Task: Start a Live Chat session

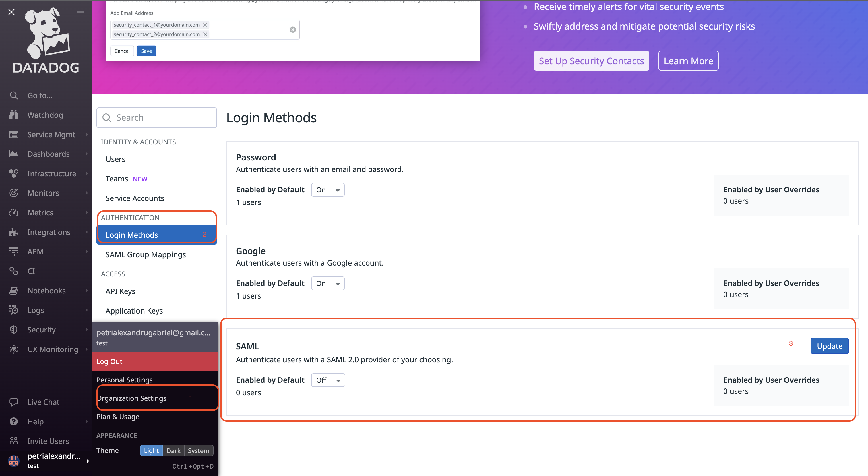Action: [43, 401]
